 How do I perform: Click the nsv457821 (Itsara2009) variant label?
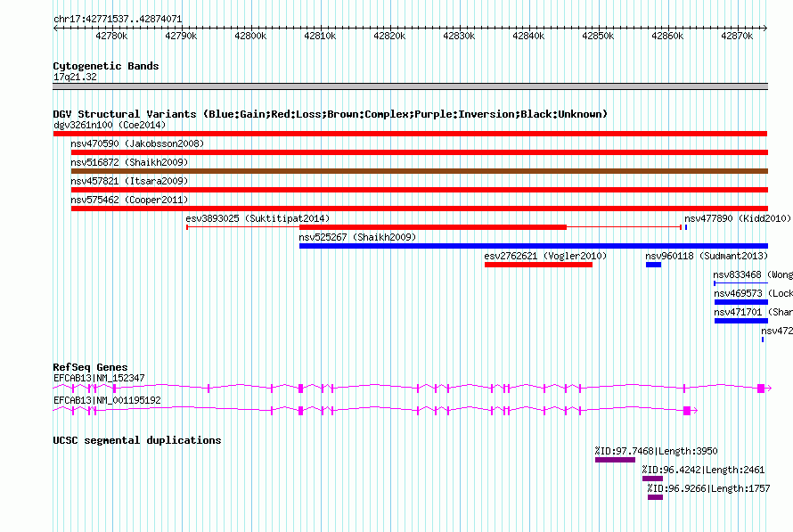pos(129,181)
